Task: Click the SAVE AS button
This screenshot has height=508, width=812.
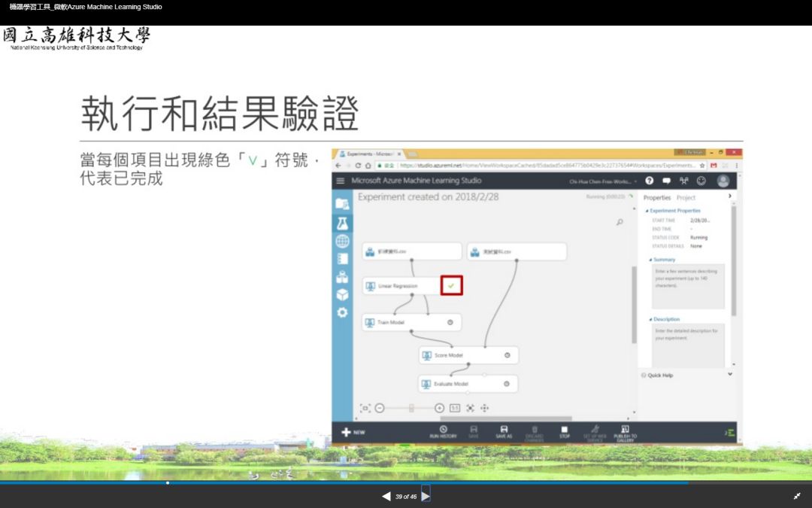Action: (x=504, y=432)
